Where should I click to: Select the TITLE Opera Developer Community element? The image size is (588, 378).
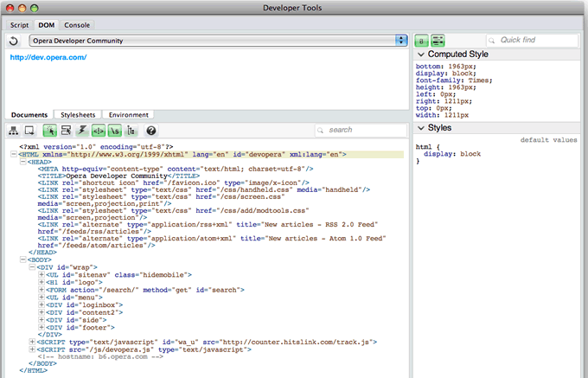point(118,176)
